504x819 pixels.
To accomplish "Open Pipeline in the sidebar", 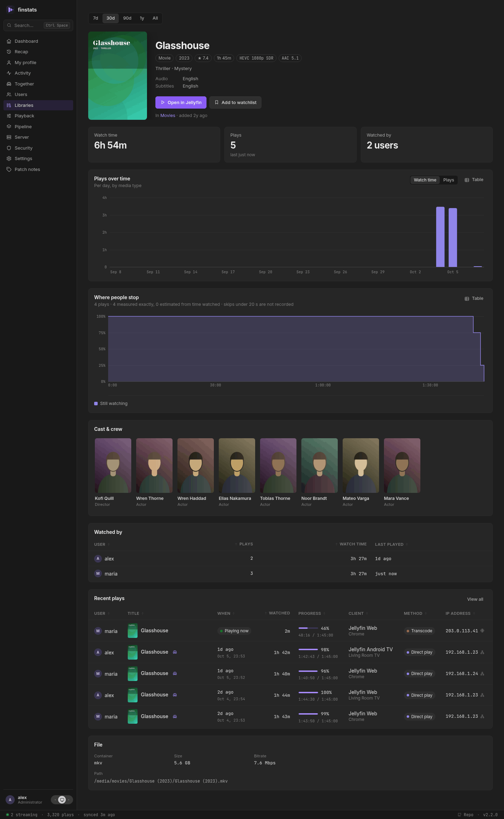I will (38, 126).
